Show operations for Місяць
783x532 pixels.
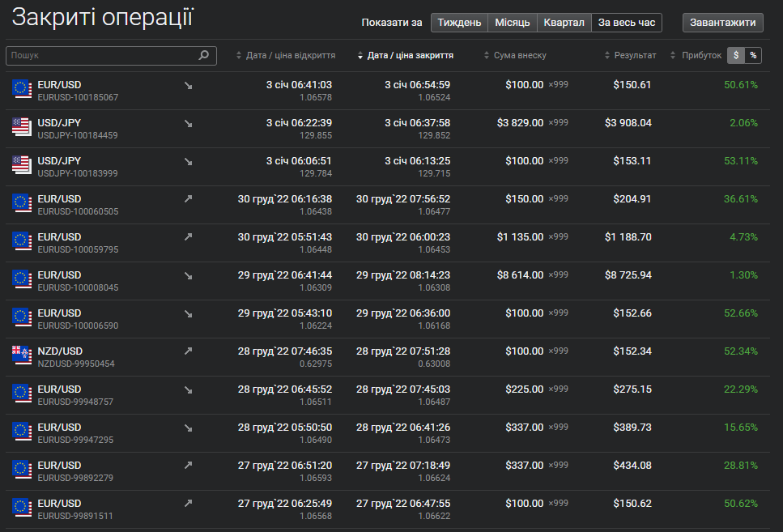513,23
